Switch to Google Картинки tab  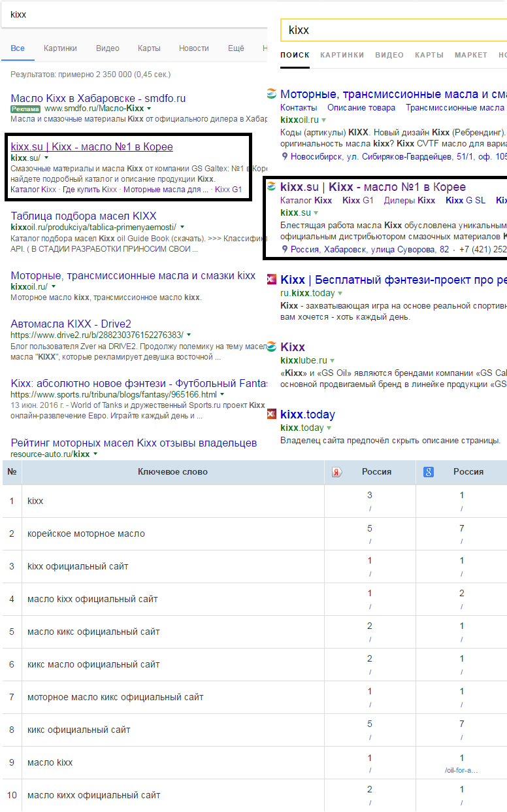click(x=60, y=48)
